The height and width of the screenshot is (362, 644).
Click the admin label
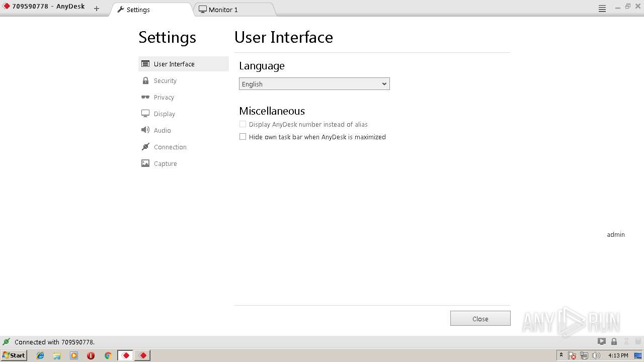[616, 235]
